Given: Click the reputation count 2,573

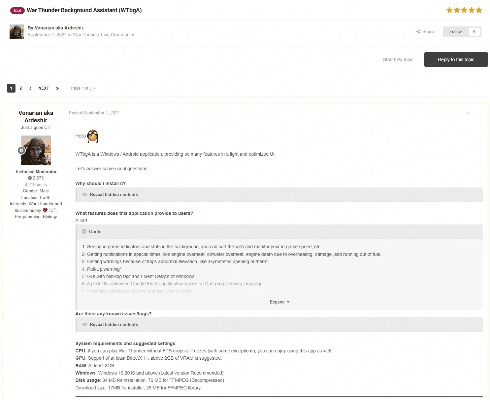Looking at the screenshot, I should click(36, 178).
